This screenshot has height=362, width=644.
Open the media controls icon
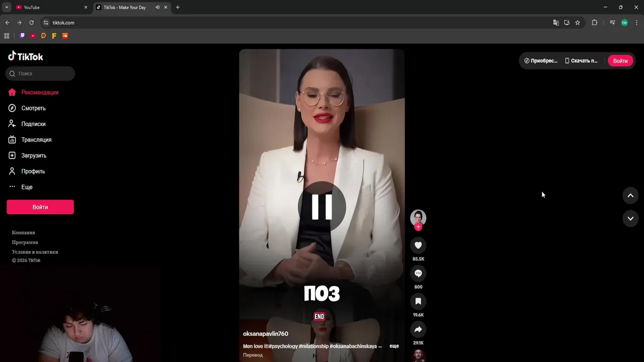tap(612, 23)
